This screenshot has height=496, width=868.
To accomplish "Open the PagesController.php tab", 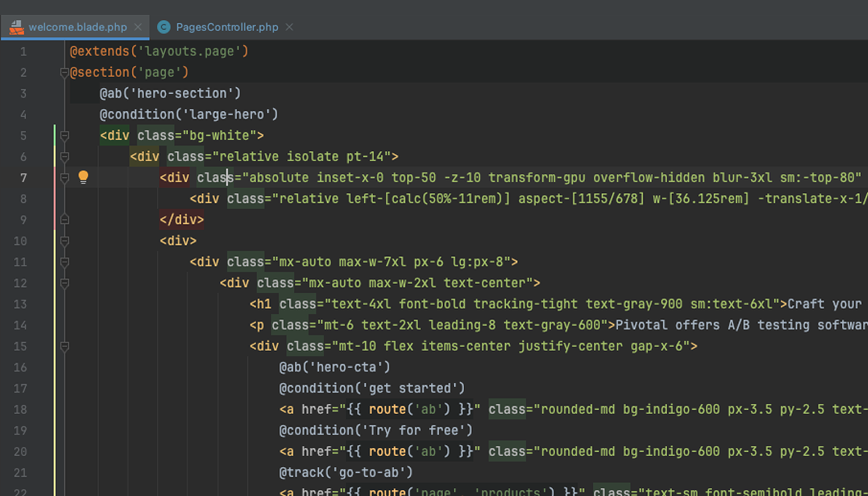I will pos(227,27).
